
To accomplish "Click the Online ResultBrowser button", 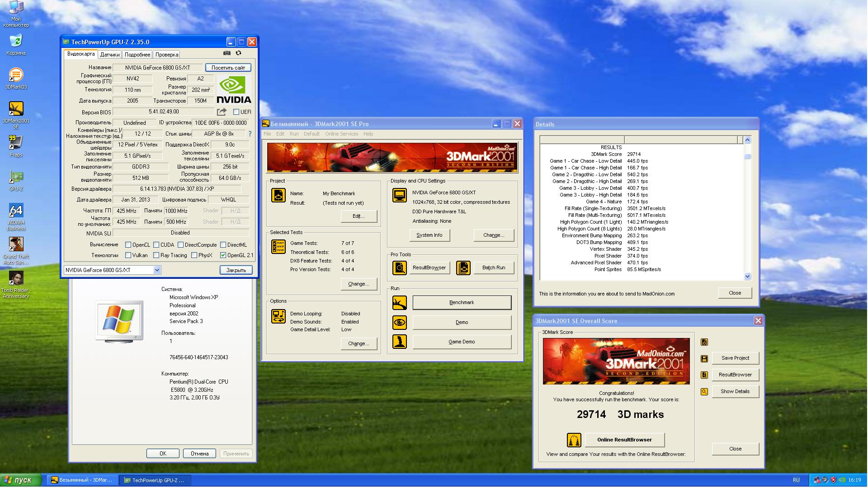I will [624, 440].
